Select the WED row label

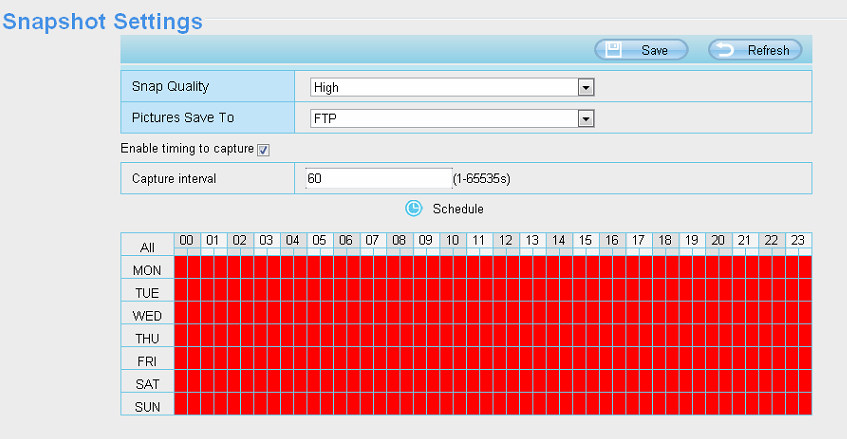147,315
